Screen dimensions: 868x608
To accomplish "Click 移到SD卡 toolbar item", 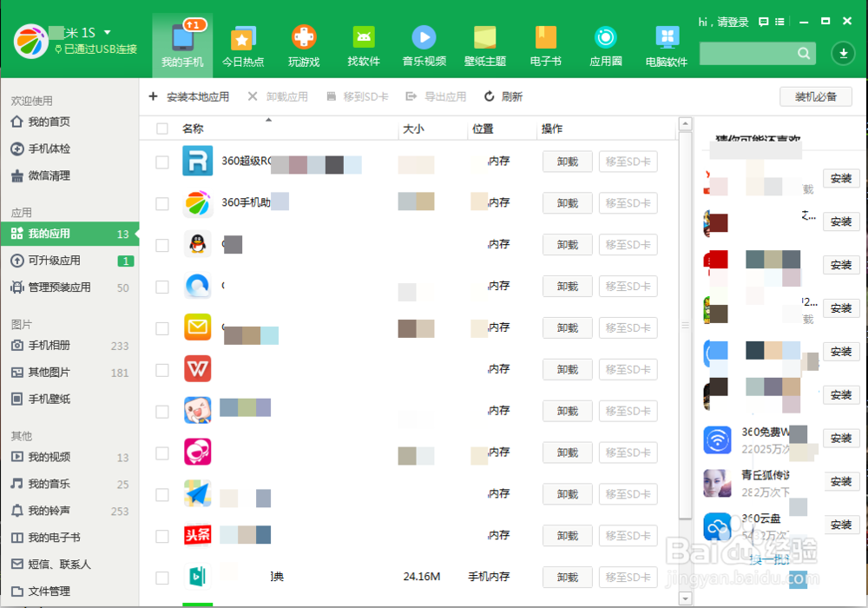I will 358,96.
